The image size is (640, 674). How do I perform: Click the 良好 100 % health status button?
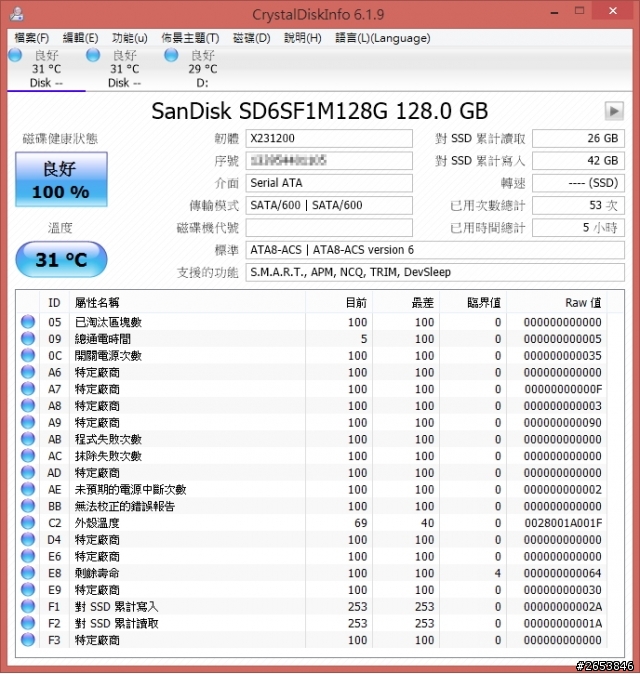coord(61,180)
